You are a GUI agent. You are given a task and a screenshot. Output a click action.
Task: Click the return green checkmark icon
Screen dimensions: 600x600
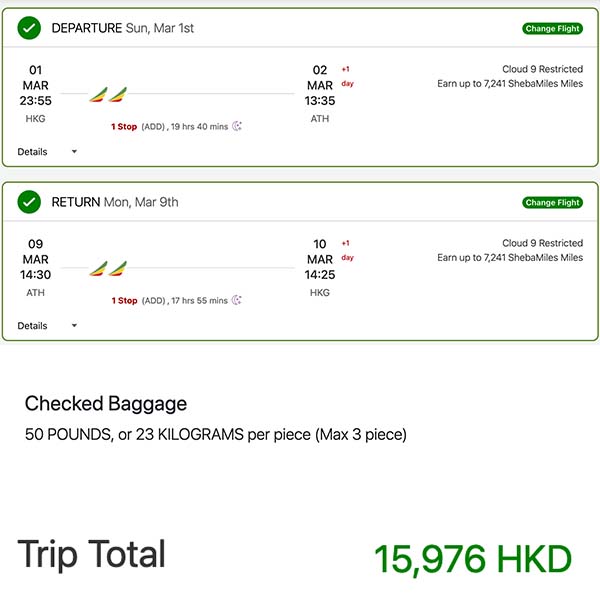pos(30,202)
